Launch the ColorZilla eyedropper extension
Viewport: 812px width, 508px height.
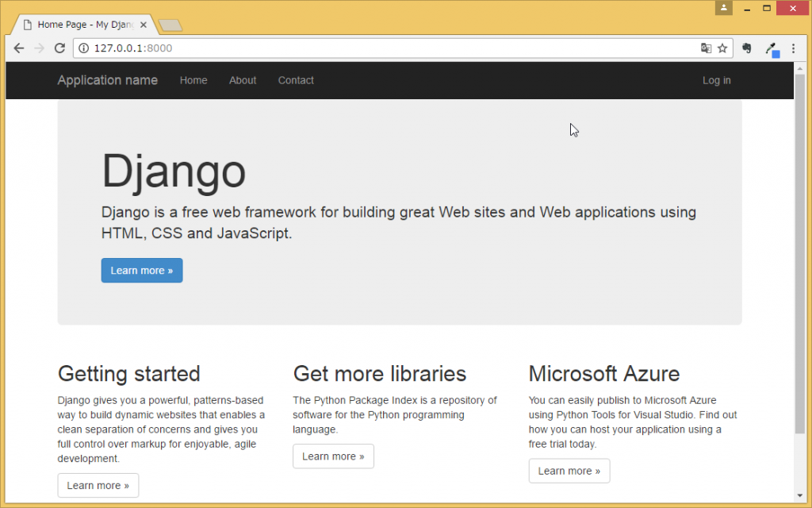coord(772,48)
